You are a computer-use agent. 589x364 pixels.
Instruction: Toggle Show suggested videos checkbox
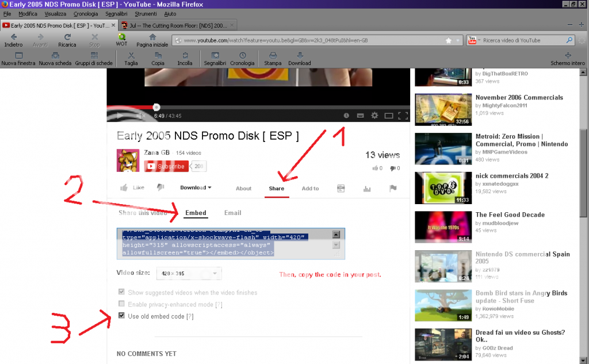point(121,292)
